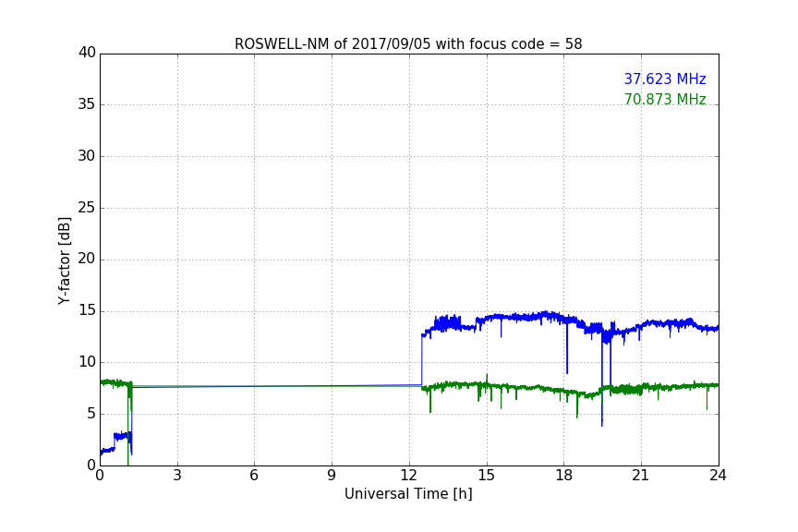Click x-axis tick label 6
Screen dimensions: 798x532
pyautogui.click(x=254, y=476)
